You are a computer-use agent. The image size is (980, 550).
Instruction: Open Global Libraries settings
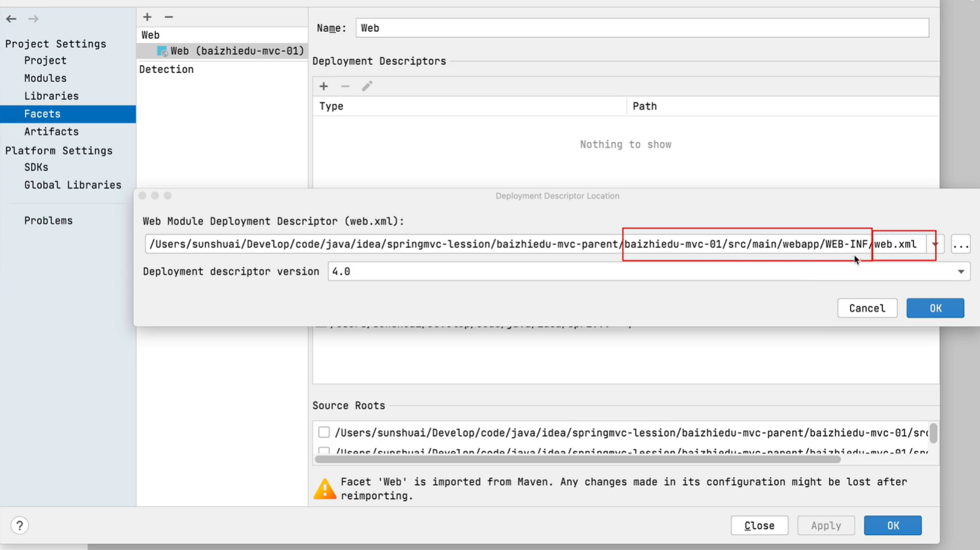[73, 185]
